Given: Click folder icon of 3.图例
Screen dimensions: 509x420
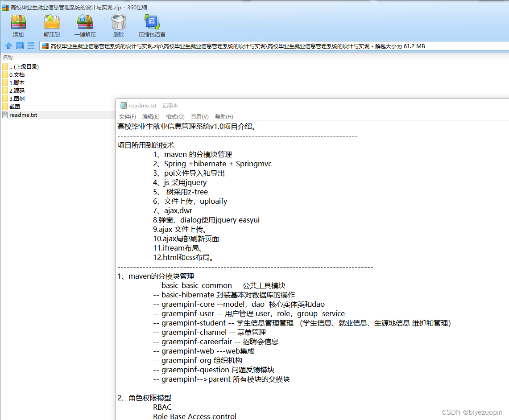Looking at the screenshot, I should (x=5, y=99).
